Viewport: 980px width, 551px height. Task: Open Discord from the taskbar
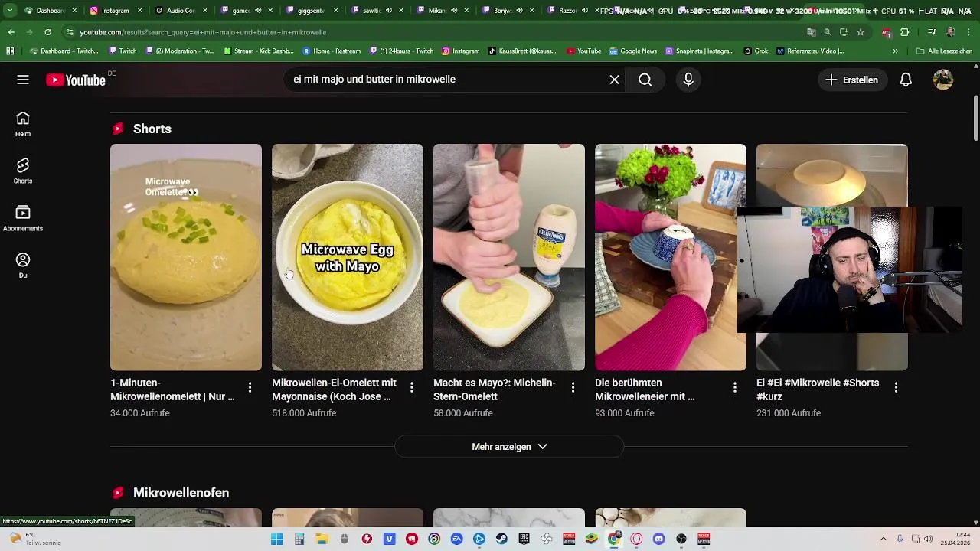coord(658,539)
